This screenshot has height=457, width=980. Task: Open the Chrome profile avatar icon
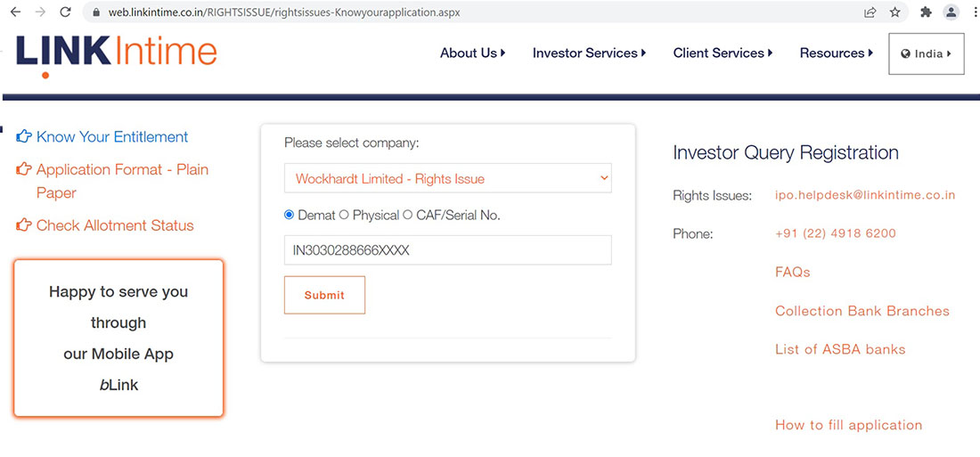point(951,12)
